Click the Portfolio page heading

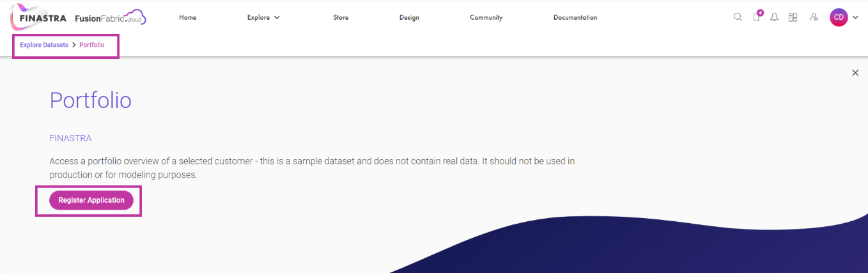coord(91,101)
